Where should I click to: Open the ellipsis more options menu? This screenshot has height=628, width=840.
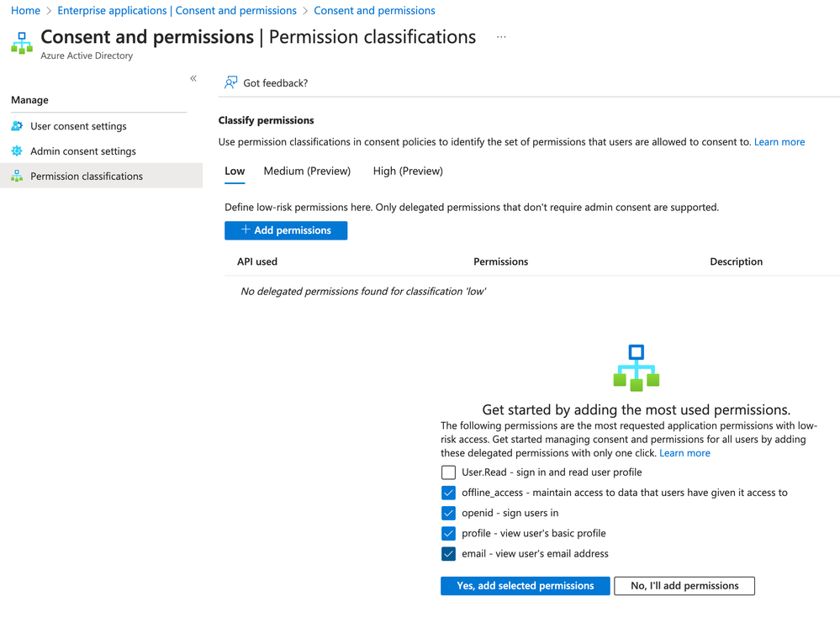501,37
